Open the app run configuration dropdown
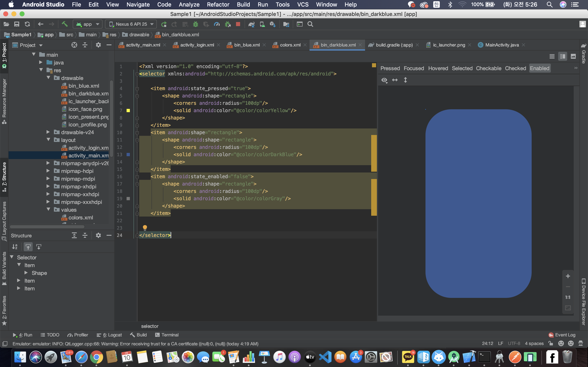Screen dimensions: 588x367 (88, 24)
